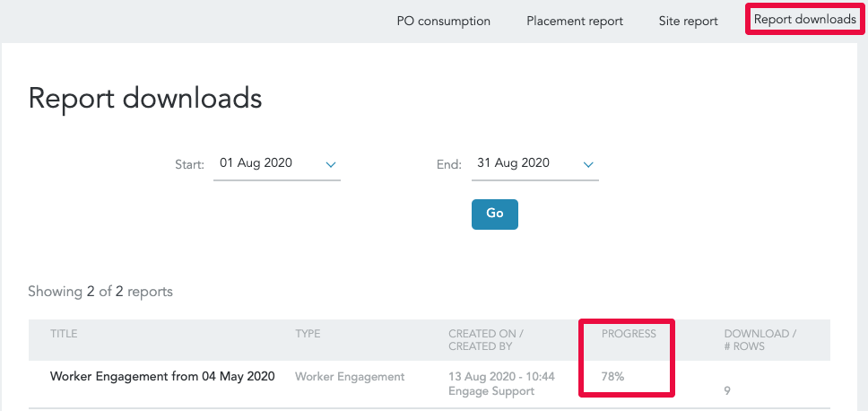The image size is (868, 411).
Task: Go to the Site report tab
Action: pyautogui.click(x=688, y=21)
